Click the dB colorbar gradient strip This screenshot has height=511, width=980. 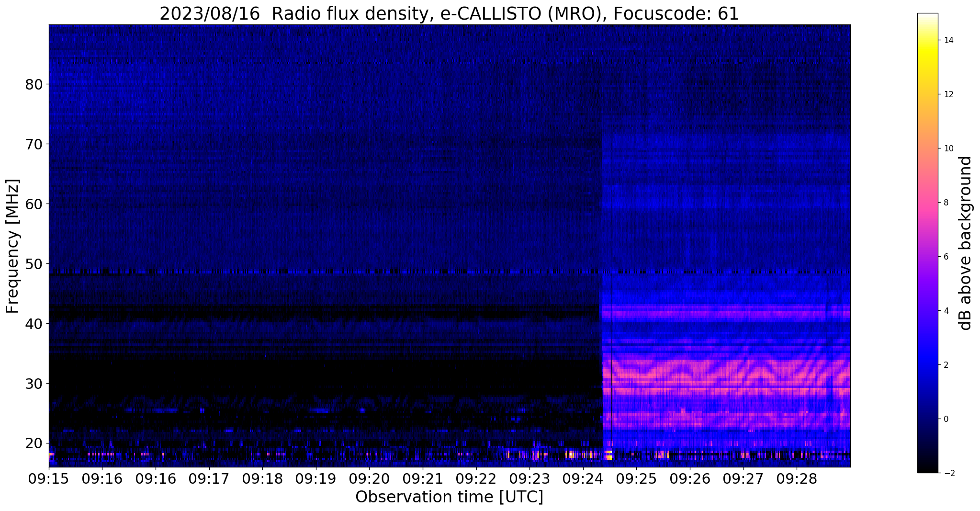pyautogui.click(x=927, y=243)
